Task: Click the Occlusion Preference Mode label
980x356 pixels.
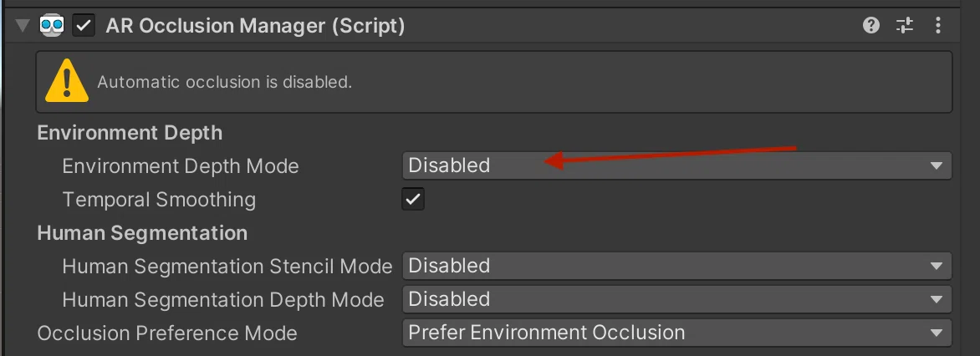Action: click(167, 333)
